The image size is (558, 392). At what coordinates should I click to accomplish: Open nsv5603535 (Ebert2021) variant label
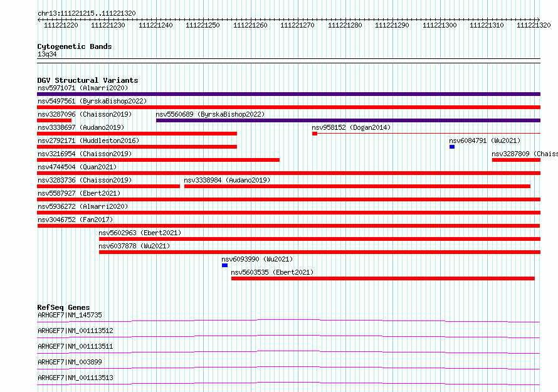click(272, 272)
